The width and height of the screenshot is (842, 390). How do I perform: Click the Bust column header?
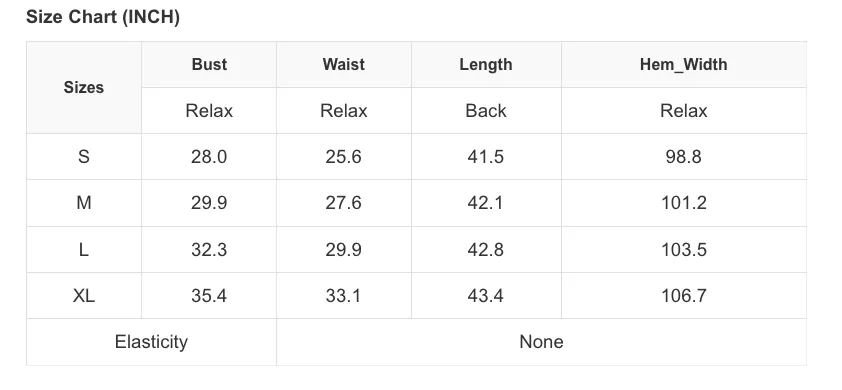click(209, 64)
